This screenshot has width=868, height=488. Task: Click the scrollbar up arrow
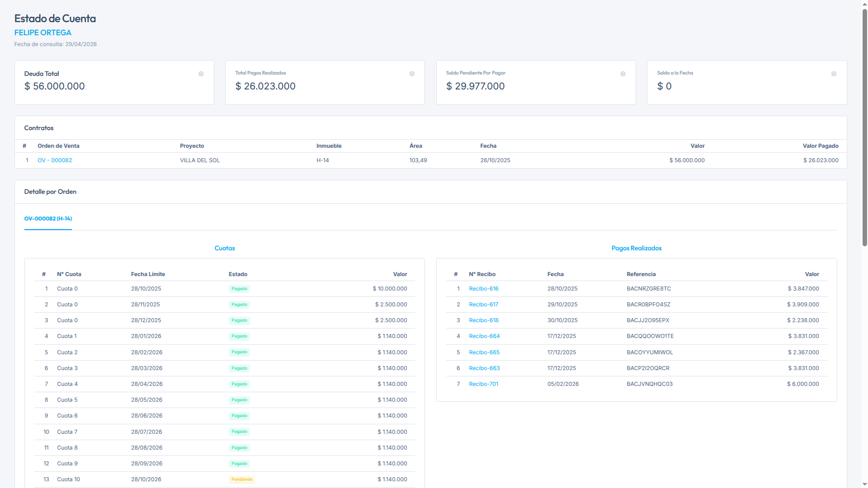(864, 3)
